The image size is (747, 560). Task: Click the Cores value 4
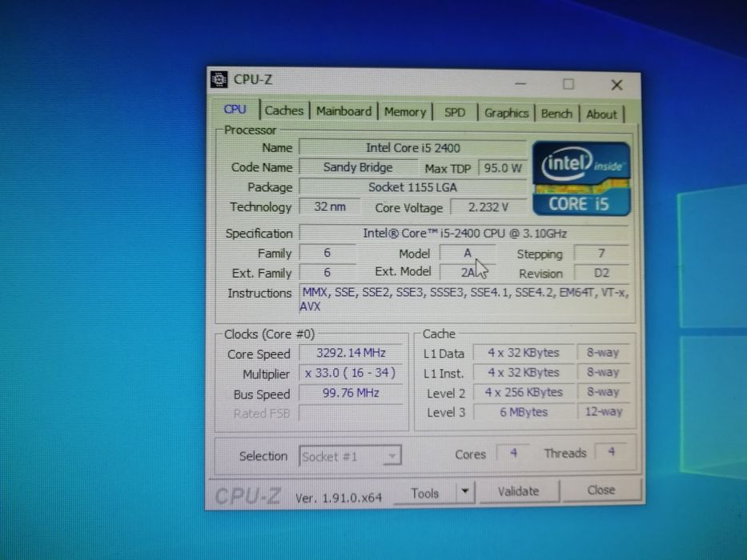(x=513, y=452)
